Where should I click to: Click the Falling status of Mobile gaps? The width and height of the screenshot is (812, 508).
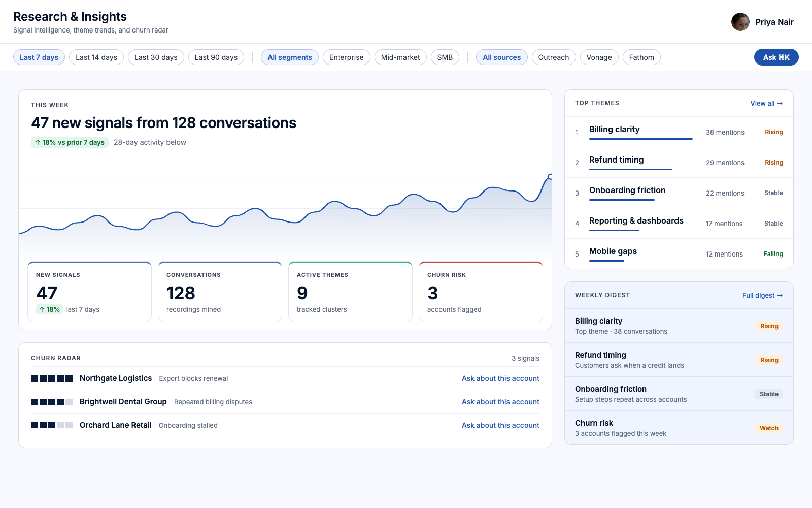tap(773, 254)
